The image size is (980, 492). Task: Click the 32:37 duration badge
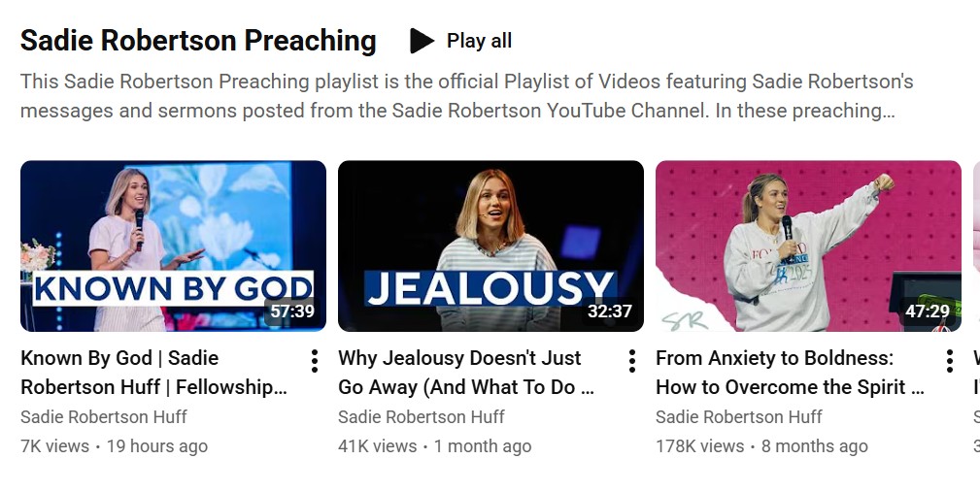point(610,312)
